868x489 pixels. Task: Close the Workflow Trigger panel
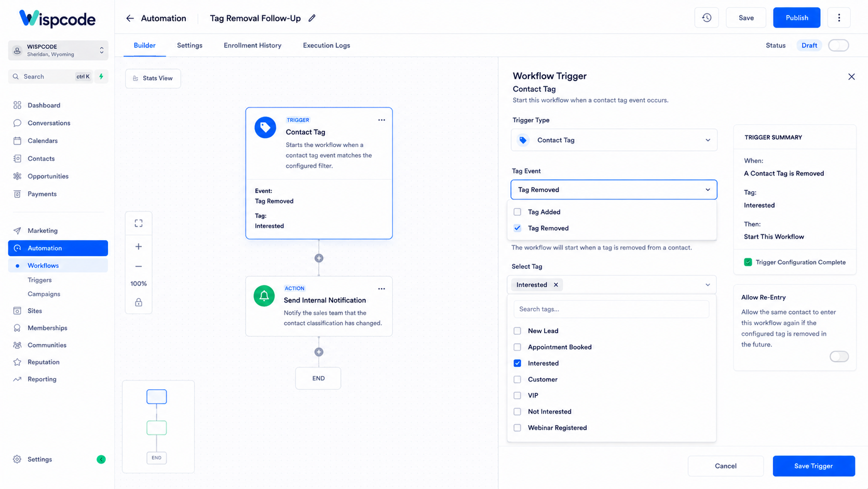pos(851,77)
